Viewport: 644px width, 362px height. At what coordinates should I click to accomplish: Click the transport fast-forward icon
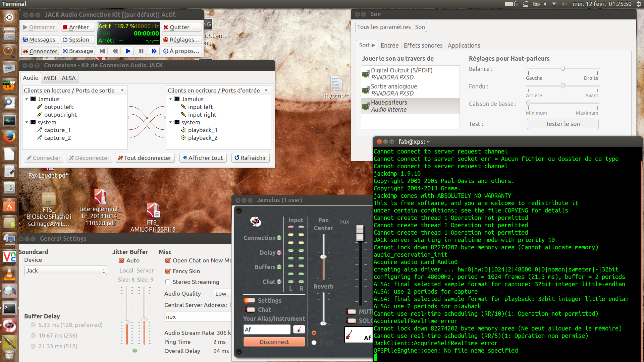(x=154, y=51)
